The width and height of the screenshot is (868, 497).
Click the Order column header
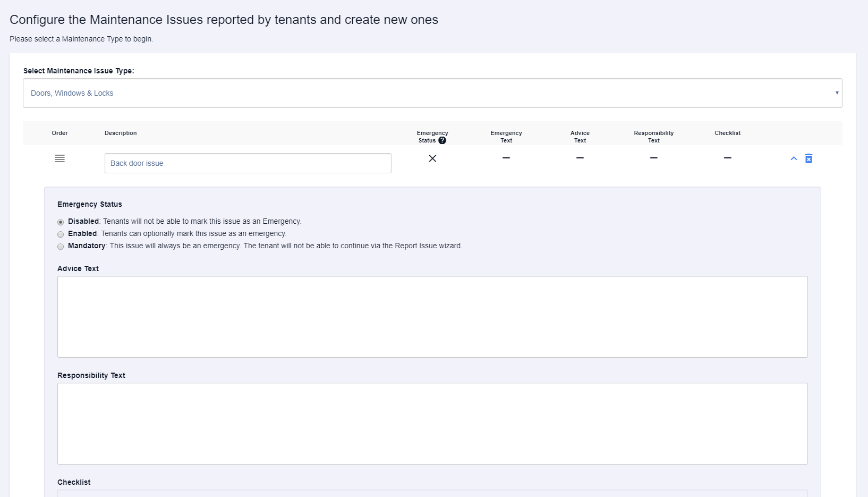tap(59, 133)
